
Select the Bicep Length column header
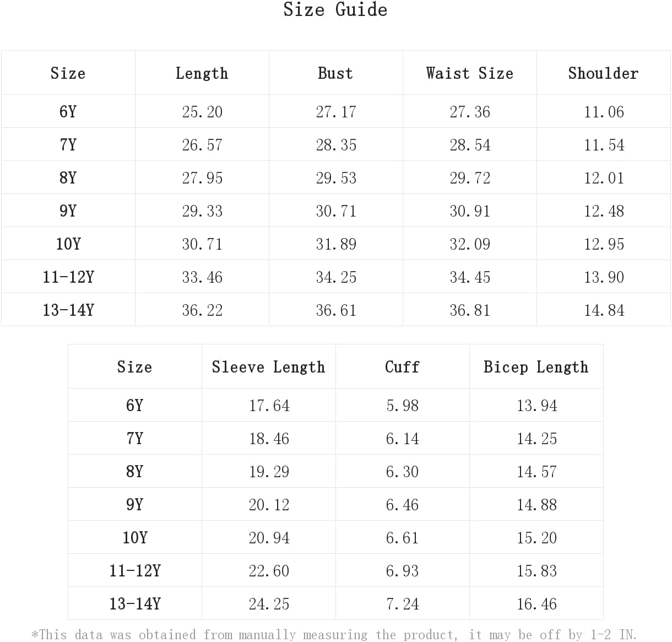pyautogui.click(x=536, y=367)
